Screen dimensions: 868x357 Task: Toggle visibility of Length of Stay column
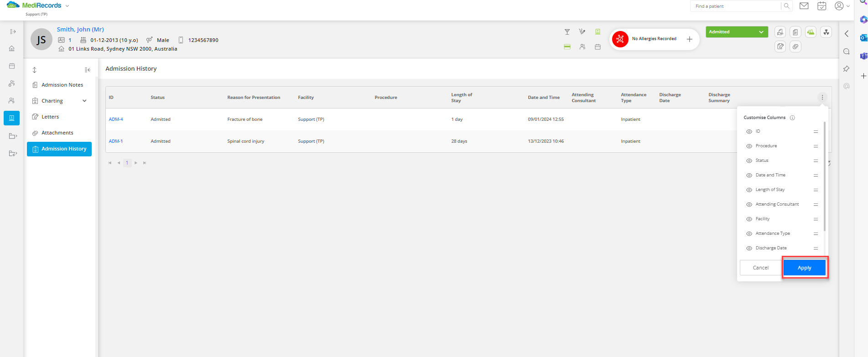tap(749, 190)
